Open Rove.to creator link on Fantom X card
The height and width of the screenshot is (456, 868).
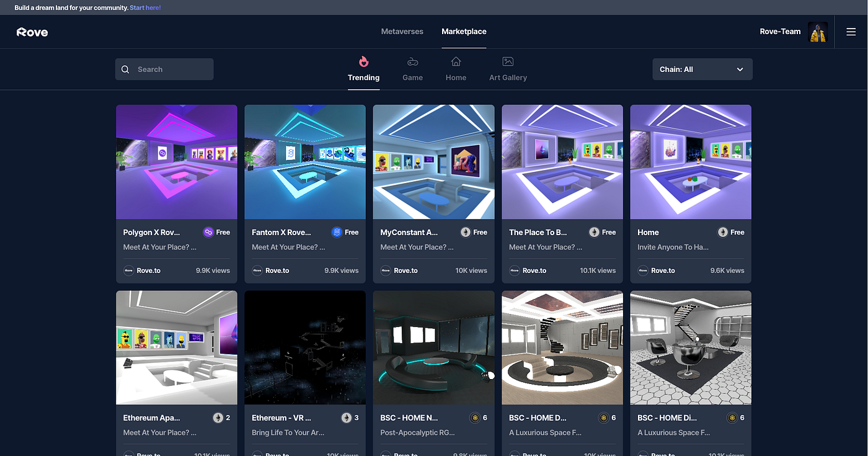coord(277,270)
